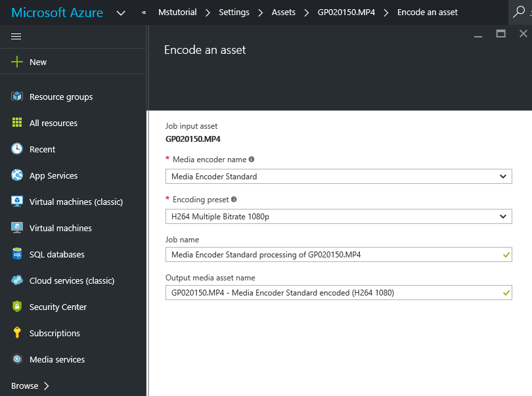Open All resources
This screenshot has width=532, height=396.
click(x=53, y=123)
